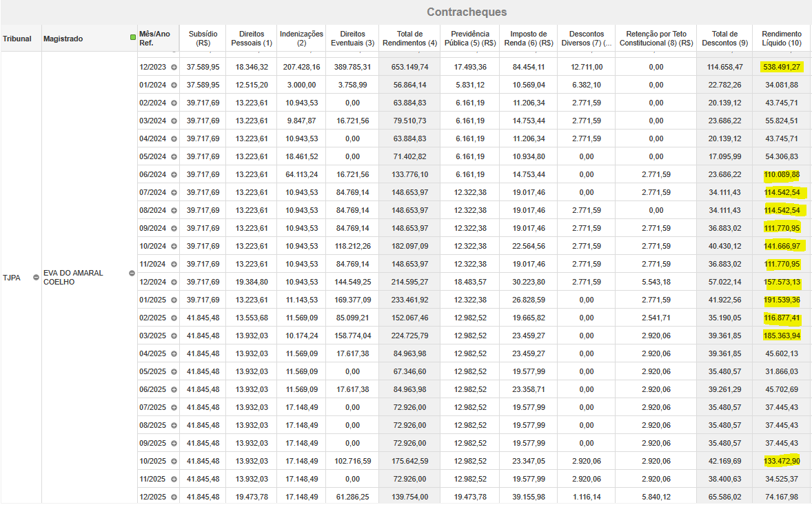Select the Subsídio (R$) column header
Viewport: 812px width, 505px height.
tap(203, 39)
